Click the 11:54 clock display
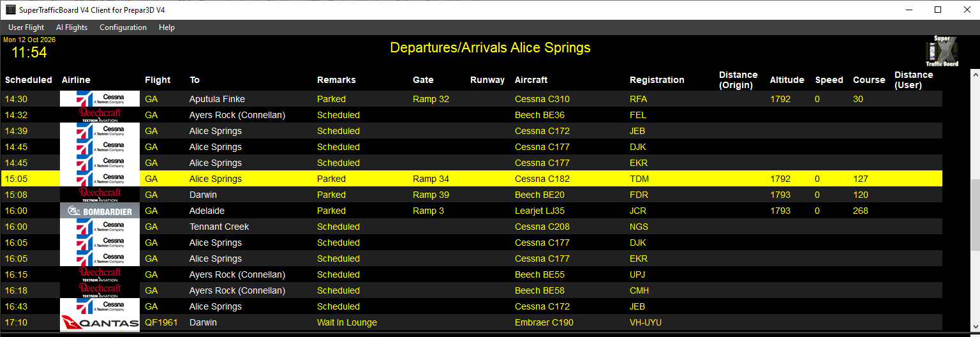 [29, 52]
